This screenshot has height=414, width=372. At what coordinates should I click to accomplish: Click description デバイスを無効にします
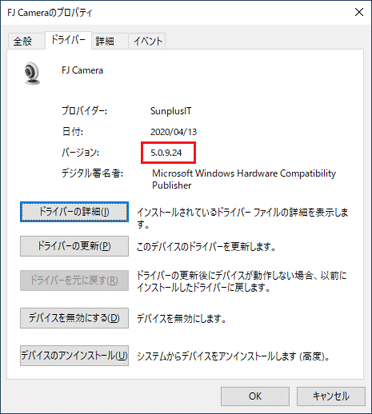(182, 319)
